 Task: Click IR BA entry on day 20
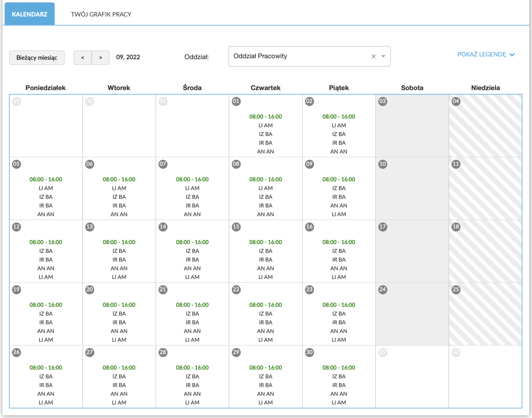coord(119,322)
